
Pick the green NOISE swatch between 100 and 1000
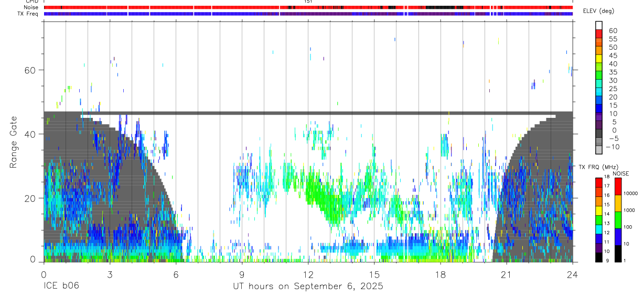click(x=618, y=219)
